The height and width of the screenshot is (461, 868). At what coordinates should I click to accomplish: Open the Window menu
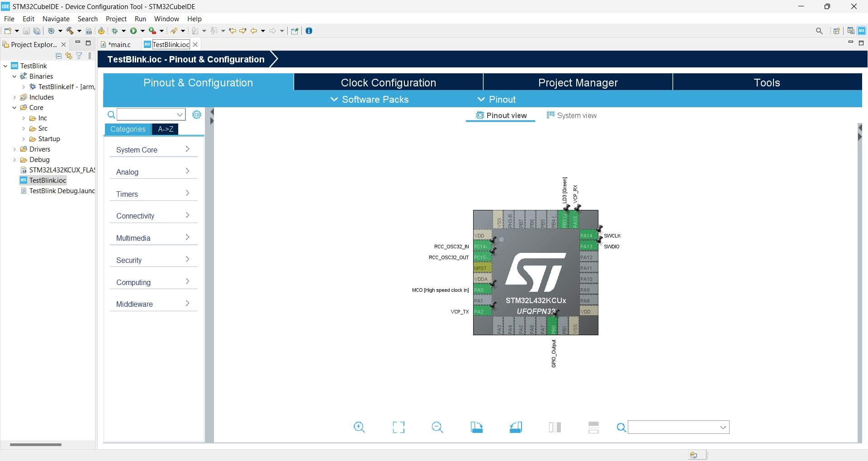[x=166, y=19]
